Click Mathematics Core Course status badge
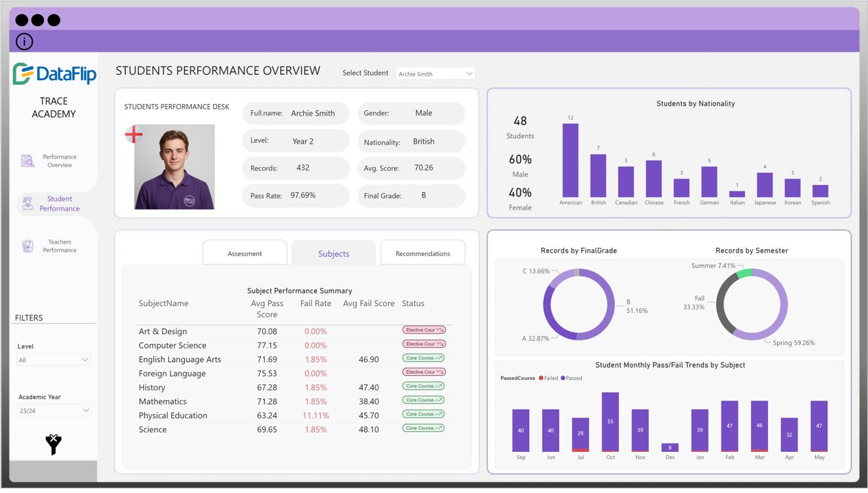The height and width of the screenshot is (493, 868). [x=424, y=400]
